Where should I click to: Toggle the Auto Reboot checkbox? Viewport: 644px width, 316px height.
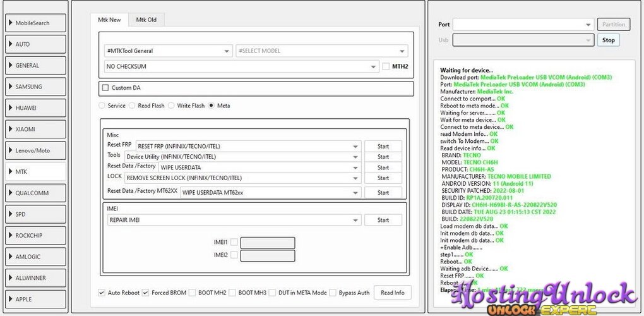tap(102, 293)
